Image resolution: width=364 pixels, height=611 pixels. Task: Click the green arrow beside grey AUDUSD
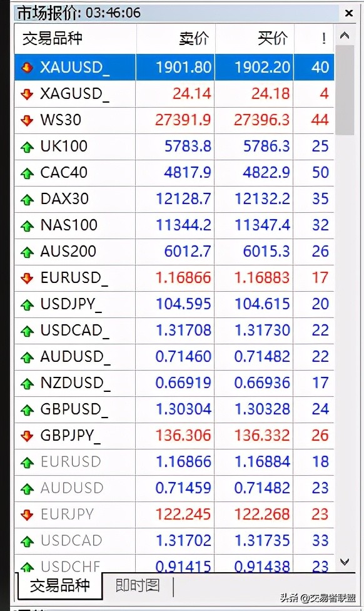pos(27,489)
